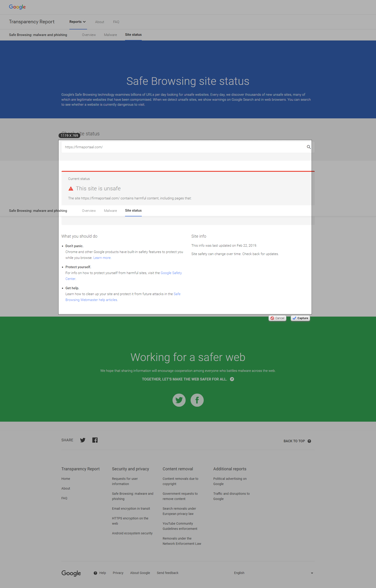Click the Back to Top arrow icon
This screenshot has width=376, height=588.
[x=309, y=441]
